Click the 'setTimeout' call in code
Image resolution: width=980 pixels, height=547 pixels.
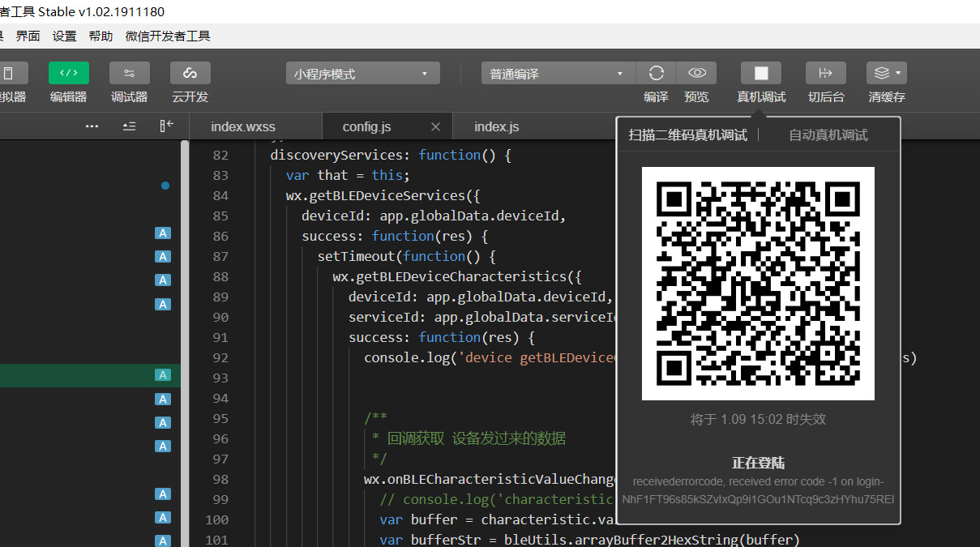(356, 256)
